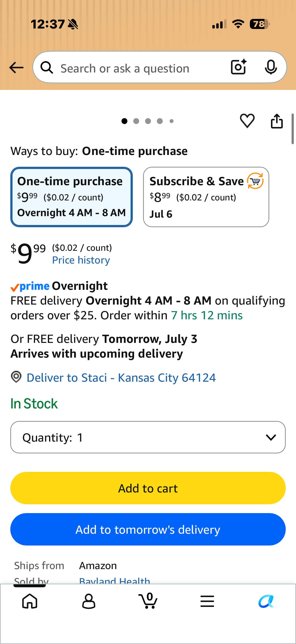Screen dimensions: 296x644
Task: Jump to second image carousel dot
Action: pyautogui.click(x=136, y=121)
